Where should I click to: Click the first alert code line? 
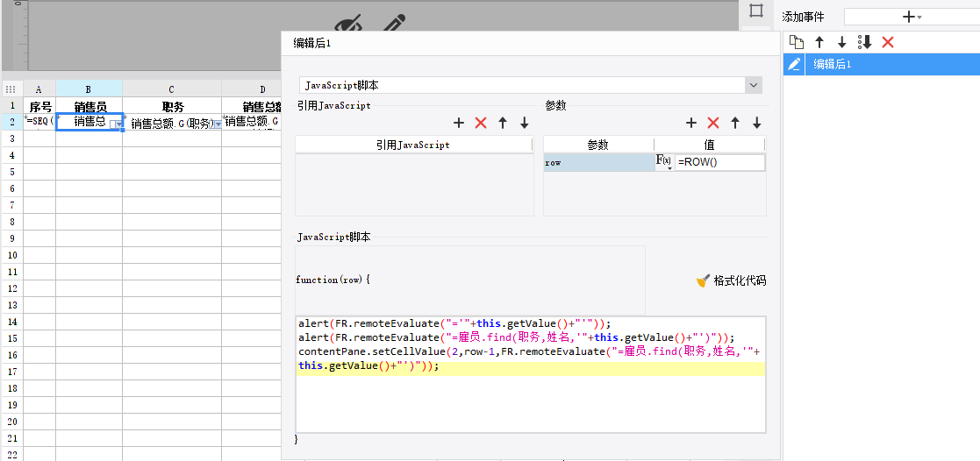453,323
